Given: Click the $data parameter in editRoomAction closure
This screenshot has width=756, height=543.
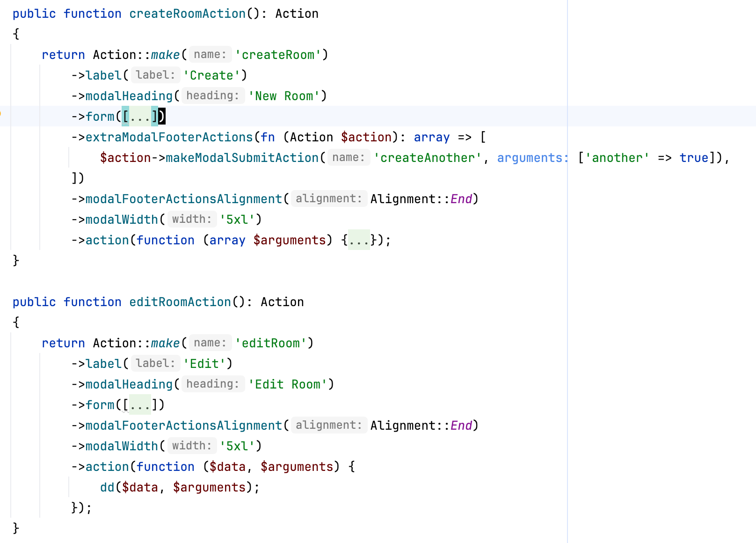Looking at the screenshot, I should (x=227, y=467).
